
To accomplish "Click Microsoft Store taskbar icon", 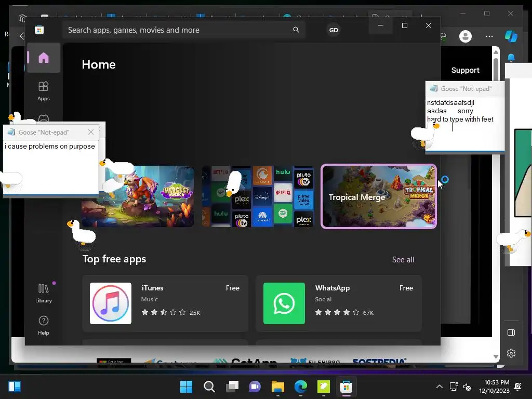I will (x=346, y=387).
